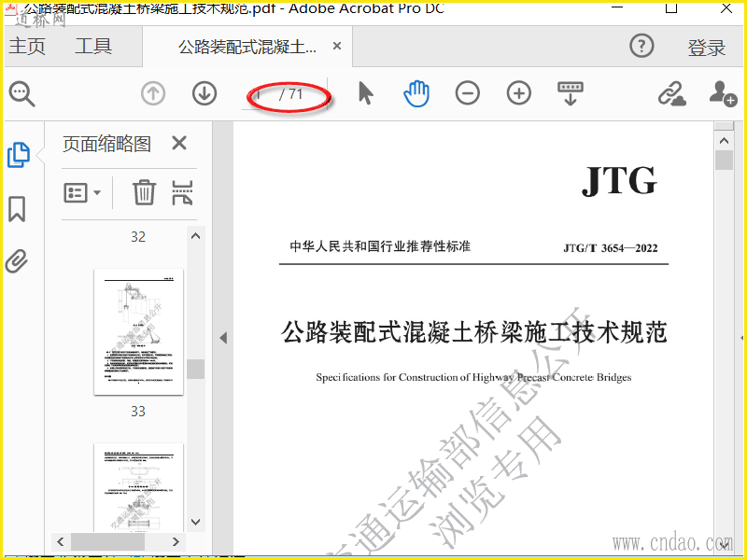The height and width of the screenshot is (560, 747).
Task: Open the thumbnails options dropdown menu
Action: tap(82, 193)
